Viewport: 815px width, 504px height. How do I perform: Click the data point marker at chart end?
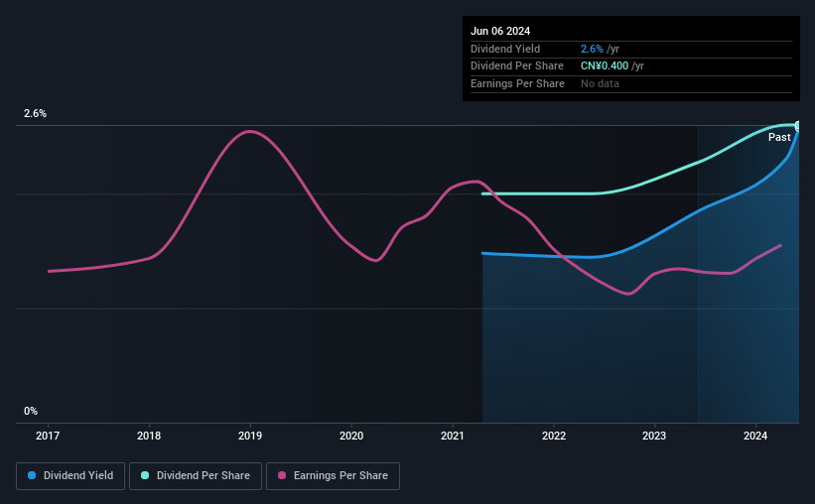point(798,126)
